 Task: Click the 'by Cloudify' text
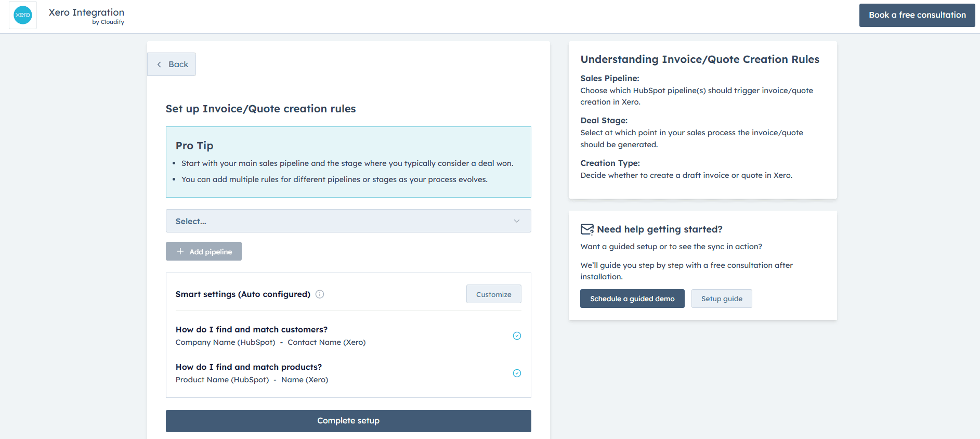(x=108, y=22)
